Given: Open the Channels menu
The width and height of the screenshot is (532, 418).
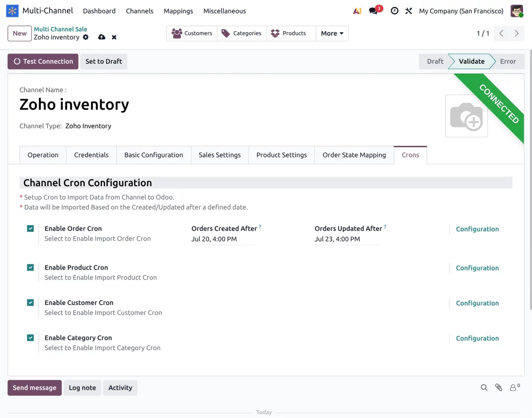Looking at the screenshot, I should click(x=139, y=11).
